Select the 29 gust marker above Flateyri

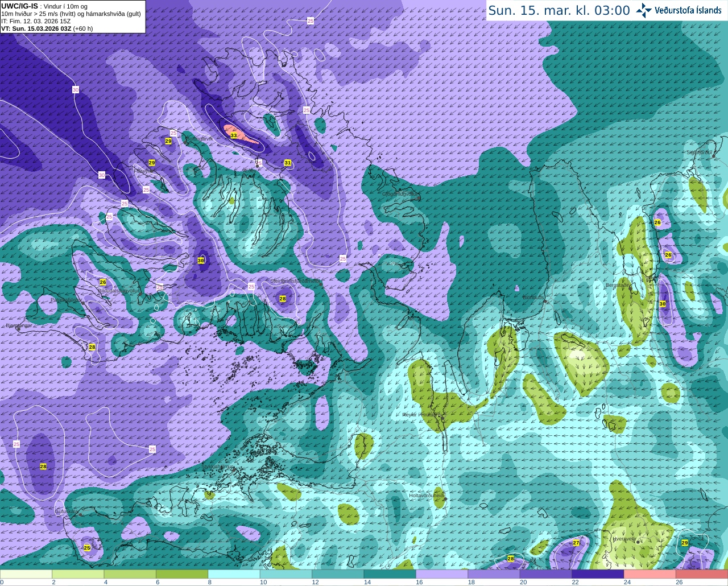[x=152, y=163]
